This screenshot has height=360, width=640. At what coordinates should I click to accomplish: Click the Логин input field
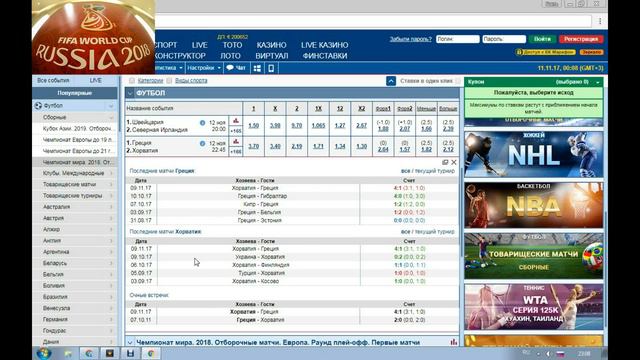pos(458,39)
